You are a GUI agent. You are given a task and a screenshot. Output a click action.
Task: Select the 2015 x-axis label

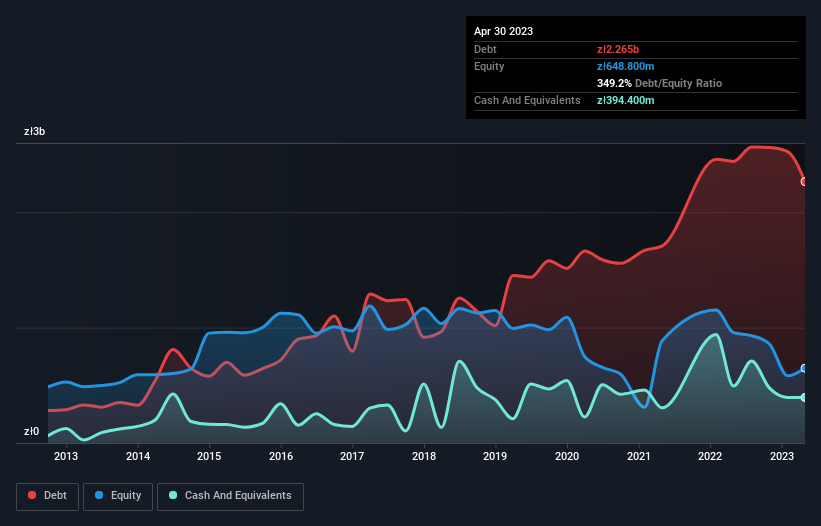pos(209,456)
